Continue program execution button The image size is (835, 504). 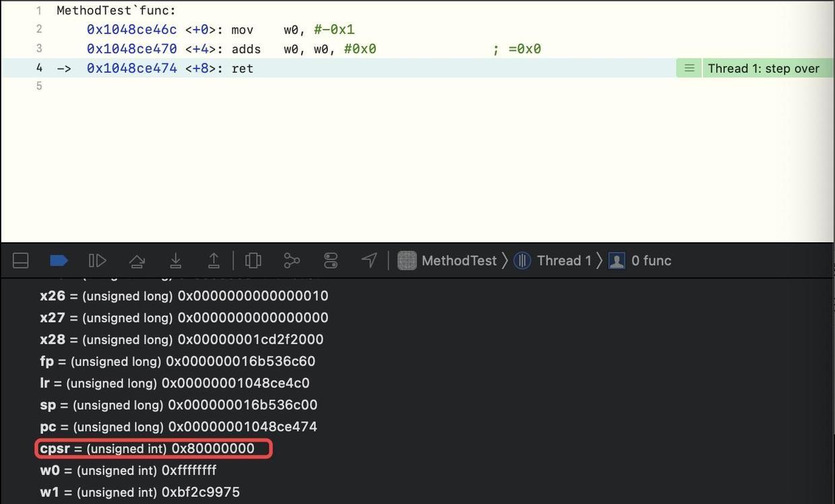point(98,260)
